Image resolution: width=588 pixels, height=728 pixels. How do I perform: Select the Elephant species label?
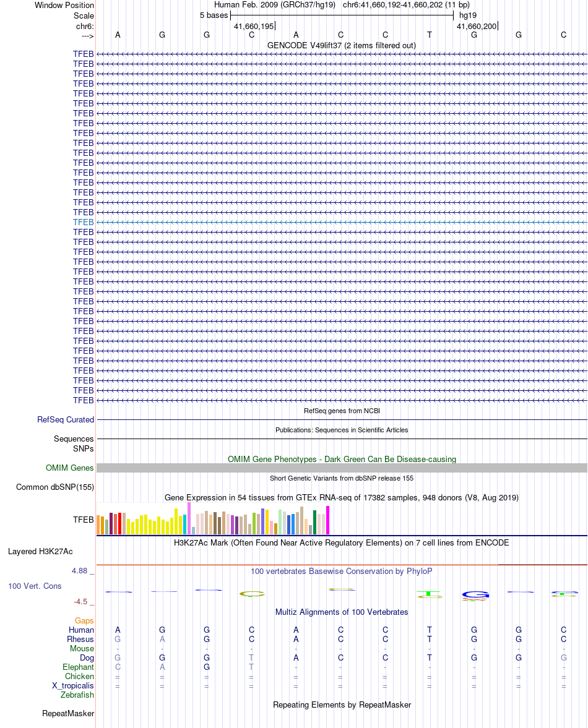(78, 667)
